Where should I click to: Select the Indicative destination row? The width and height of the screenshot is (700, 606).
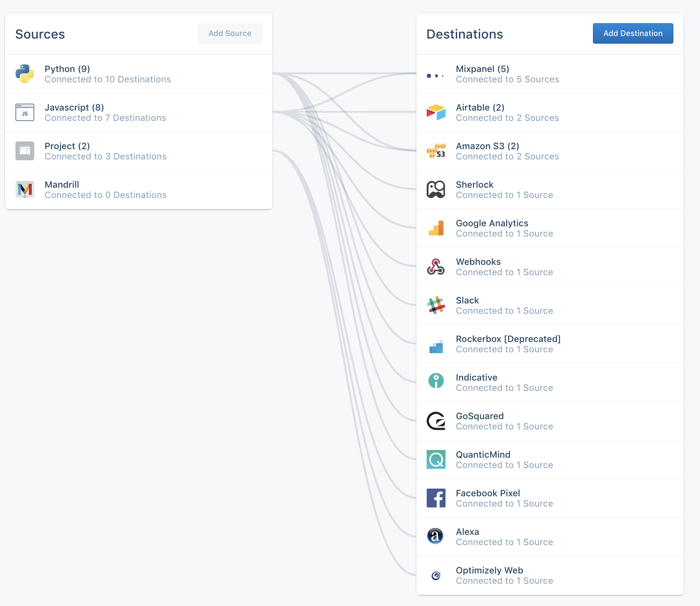coord(550,382)
